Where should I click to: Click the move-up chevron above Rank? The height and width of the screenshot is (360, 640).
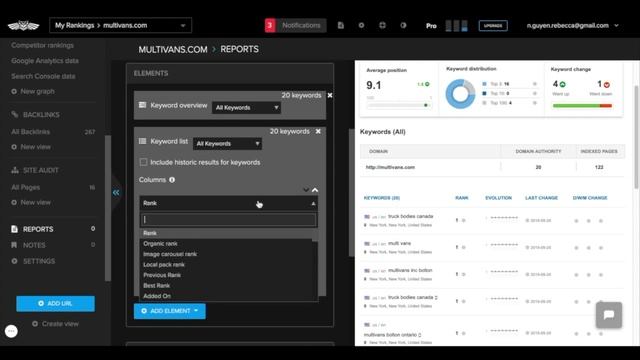point(315,190)
